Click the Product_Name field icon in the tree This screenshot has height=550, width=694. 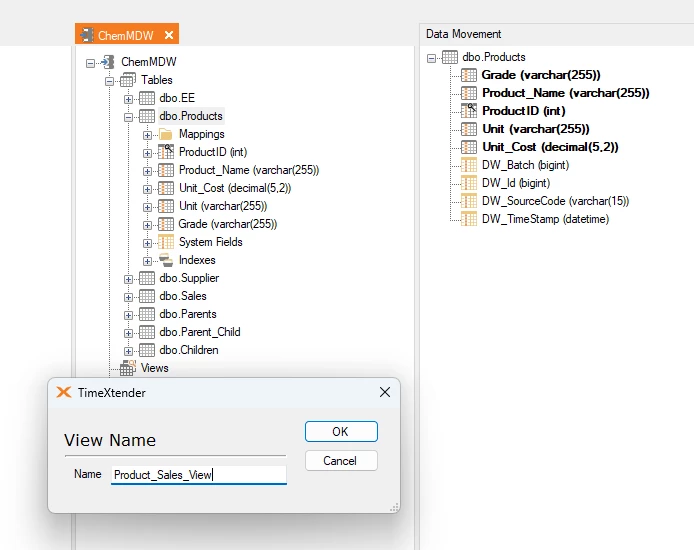(x=166, y=170)
